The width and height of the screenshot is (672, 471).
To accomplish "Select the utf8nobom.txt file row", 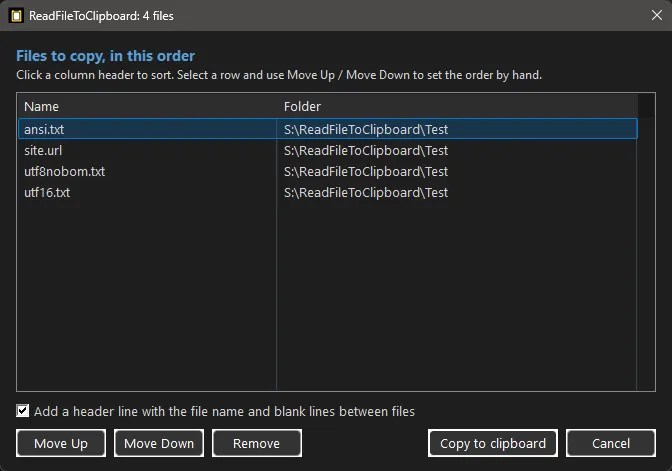I will (x=328, y=171).
